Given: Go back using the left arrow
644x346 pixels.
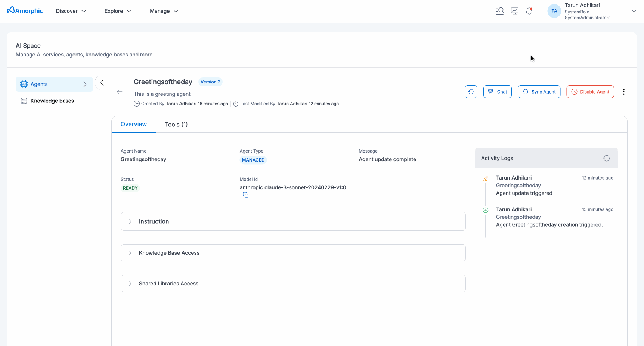Looking at the screenshot, I should click(x=120, y=92).
